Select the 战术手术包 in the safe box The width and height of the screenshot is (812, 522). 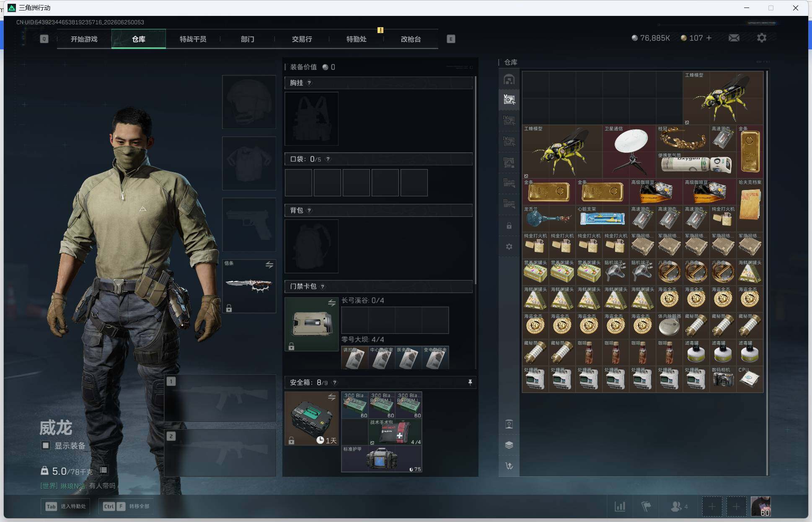click(x=395, y=432)
